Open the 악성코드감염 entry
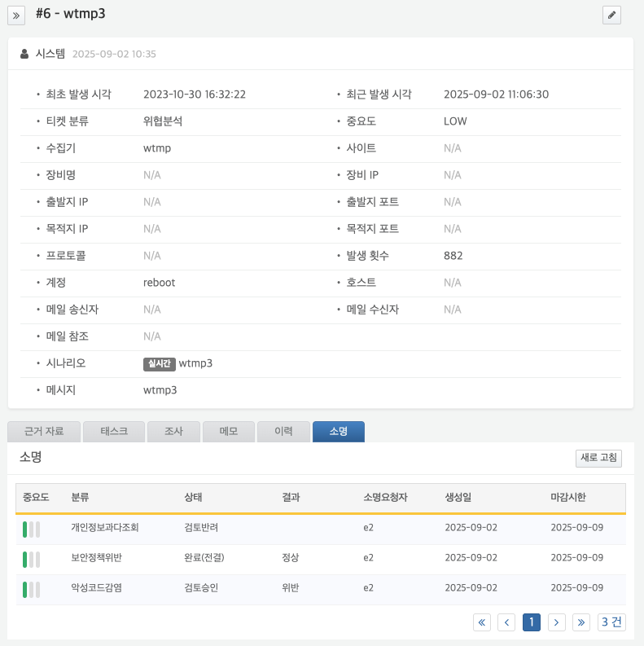 96,588
